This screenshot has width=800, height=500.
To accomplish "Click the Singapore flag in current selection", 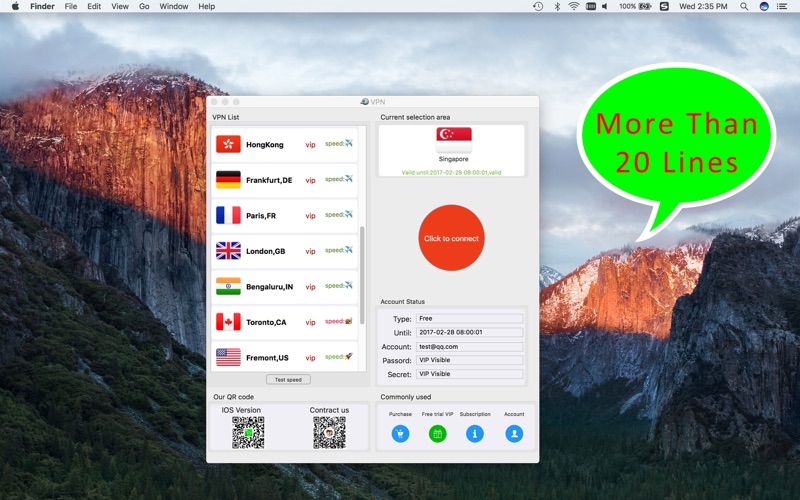I will 454,140.
